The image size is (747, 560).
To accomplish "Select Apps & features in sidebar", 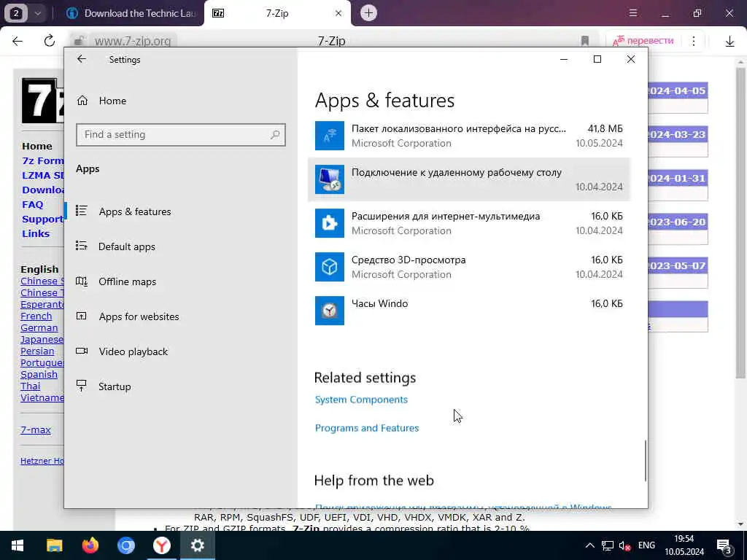I will [135, 211].
